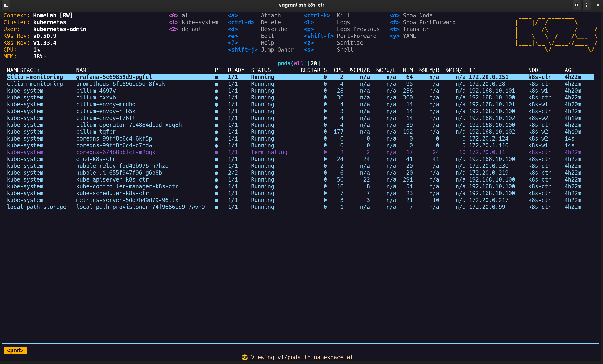
Task: Select the grafana-5c69859d9-pgfcl row
Action: tap(301, 77)
